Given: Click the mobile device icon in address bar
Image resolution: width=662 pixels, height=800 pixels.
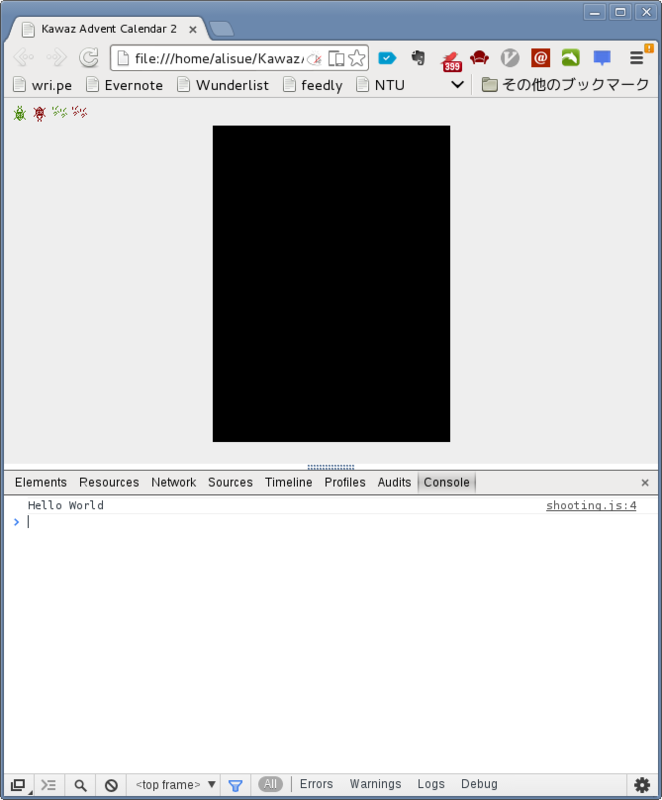Looking at the screenshot, I should (336, 58).
